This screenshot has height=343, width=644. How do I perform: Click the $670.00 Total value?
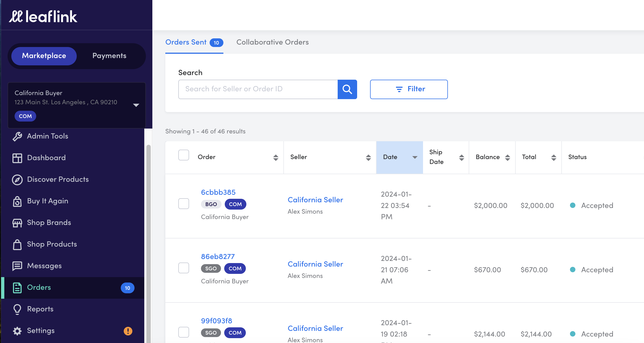534,270
